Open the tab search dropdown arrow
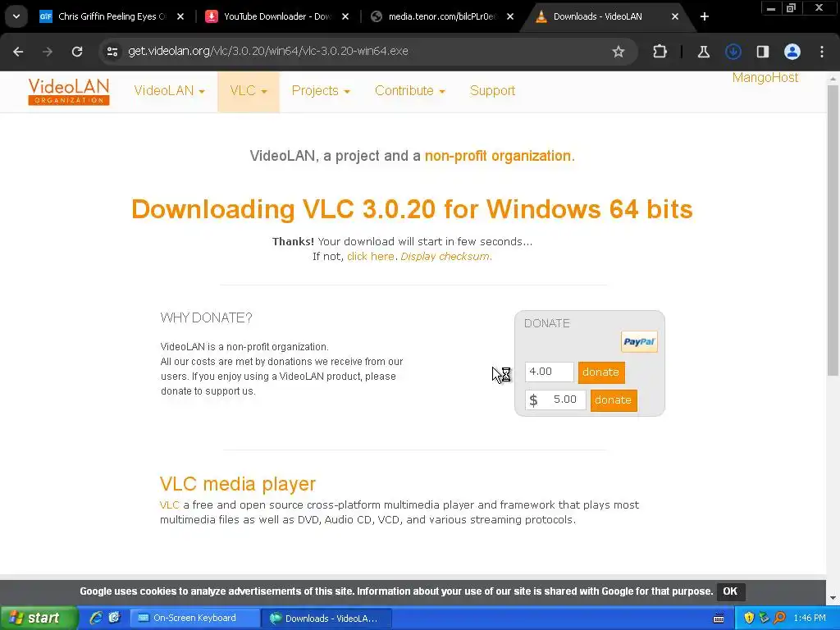 click(16, 16)
